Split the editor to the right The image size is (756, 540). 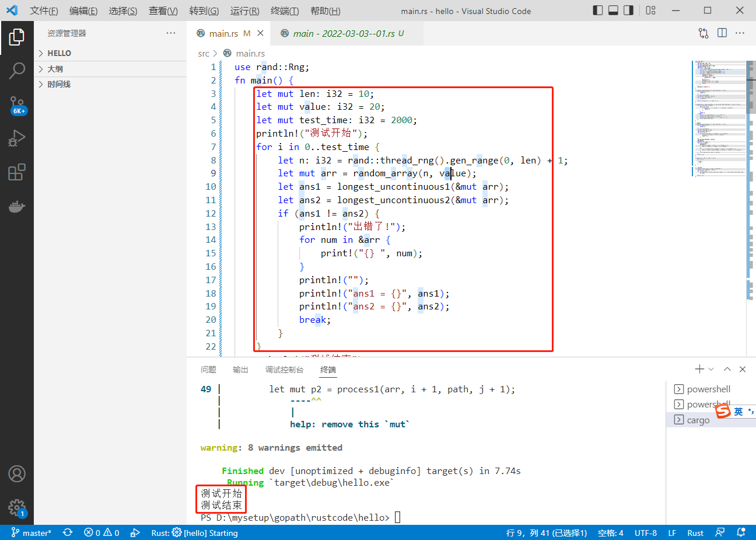click(722, 33)
